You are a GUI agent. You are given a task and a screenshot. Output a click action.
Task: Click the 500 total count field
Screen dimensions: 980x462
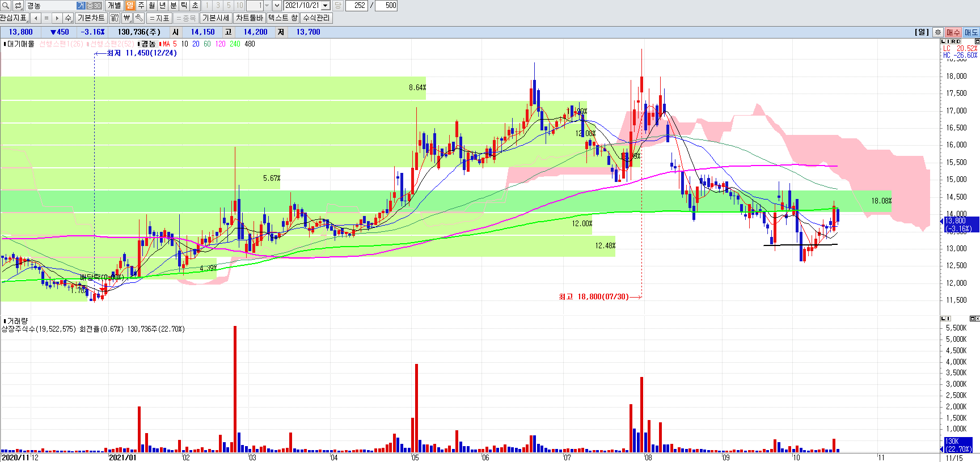click(387, 6)
